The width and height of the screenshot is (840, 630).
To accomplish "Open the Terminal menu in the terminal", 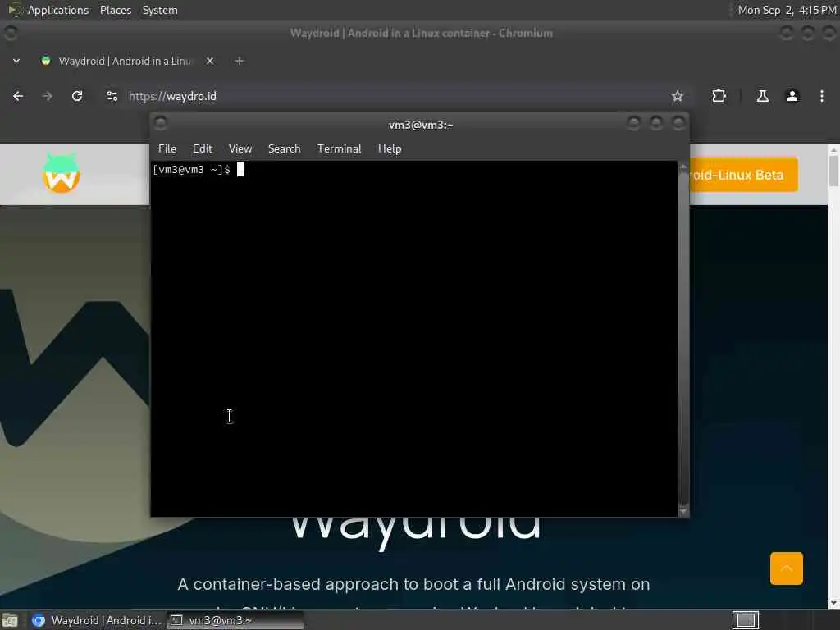I will click(x=339, y=149).
